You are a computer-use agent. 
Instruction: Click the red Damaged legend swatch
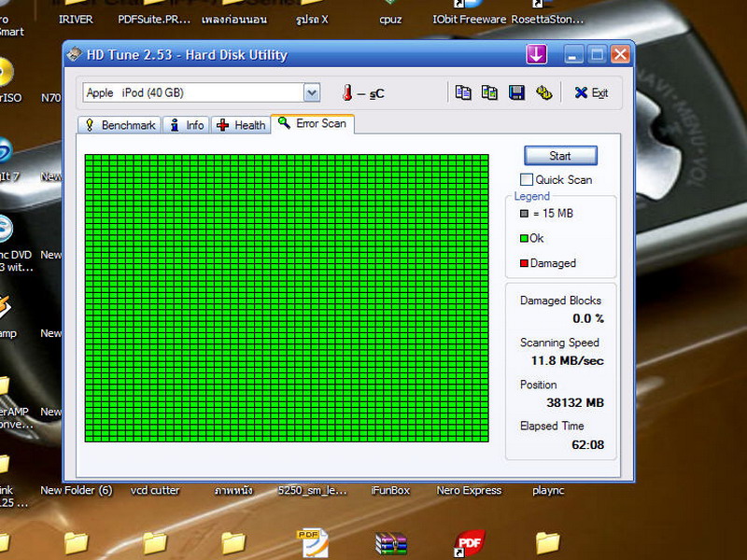pos(524,263)
